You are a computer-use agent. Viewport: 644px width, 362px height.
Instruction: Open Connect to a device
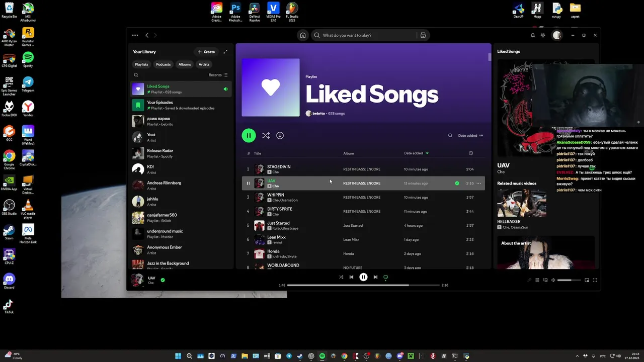pyautogui.click(x=545, y=280)
